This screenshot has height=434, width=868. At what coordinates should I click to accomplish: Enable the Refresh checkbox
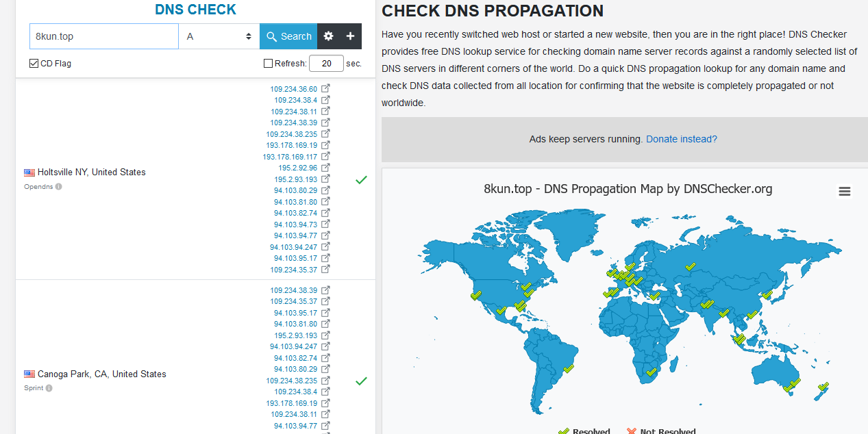[268, 63]
